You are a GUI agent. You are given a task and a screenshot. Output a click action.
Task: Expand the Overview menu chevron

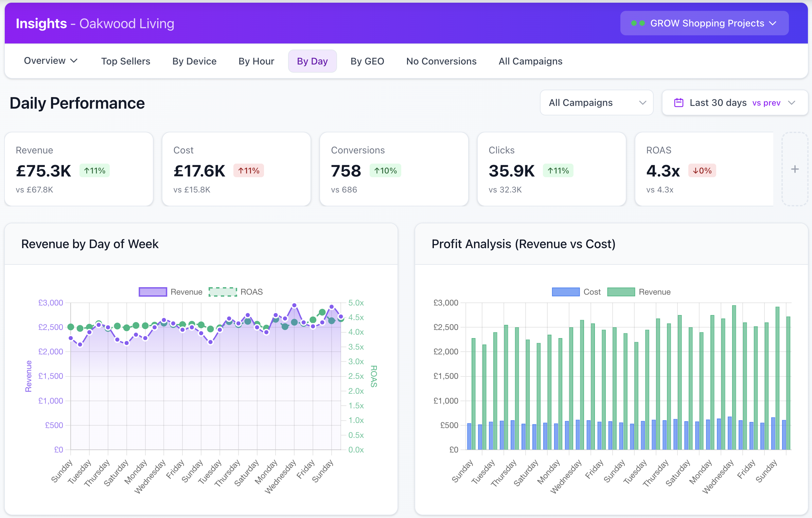[x=74, y=61]
